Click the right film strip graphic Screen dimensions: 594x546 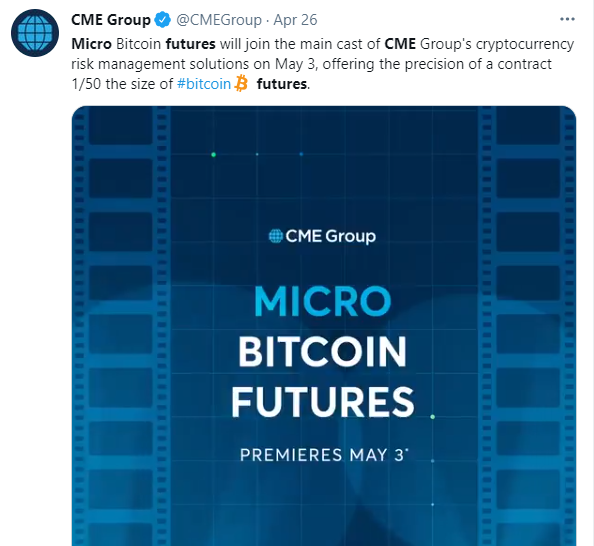pyautogui.click(x=527, y=326)
